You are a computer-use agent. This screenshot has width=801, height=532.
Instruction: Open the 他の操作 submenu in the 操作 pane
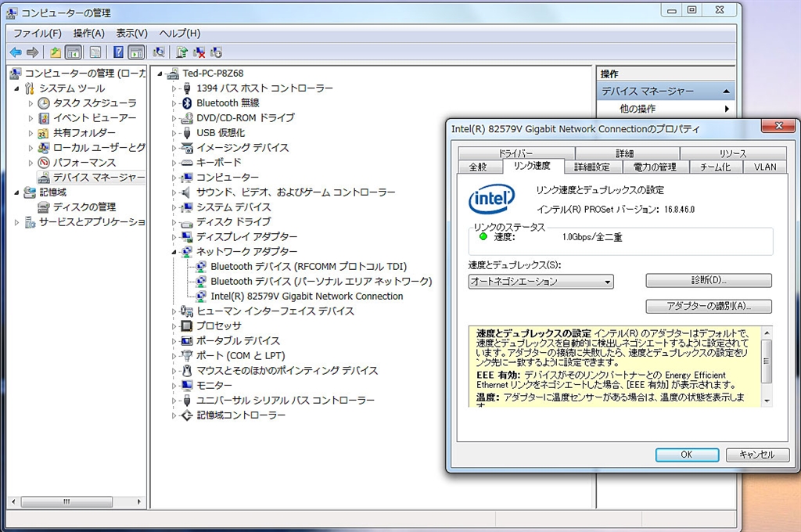[666, 108]
